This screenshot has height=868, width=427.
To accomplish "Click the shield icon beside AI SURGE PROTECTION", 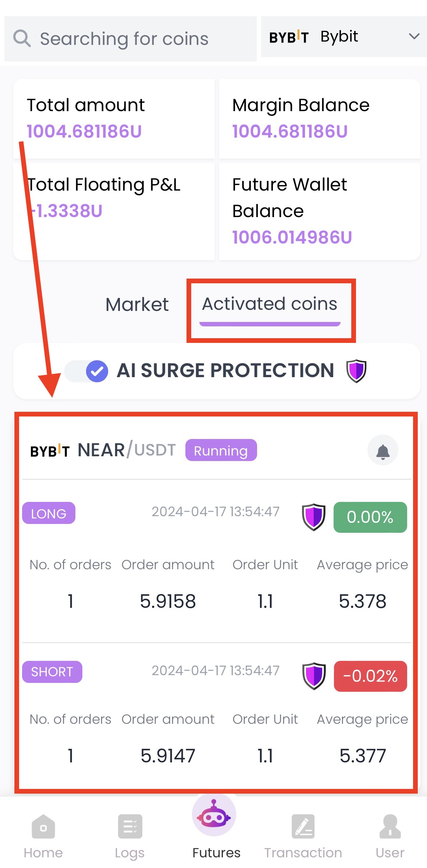I will (x=356, y=371).
